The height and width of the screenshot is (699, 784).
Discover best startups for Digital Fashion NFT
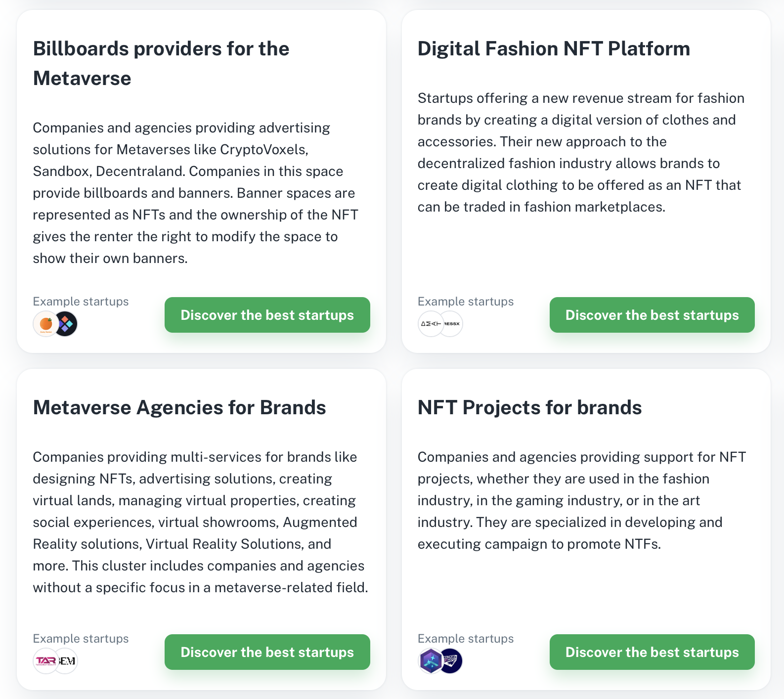click(x=652, y=315)
